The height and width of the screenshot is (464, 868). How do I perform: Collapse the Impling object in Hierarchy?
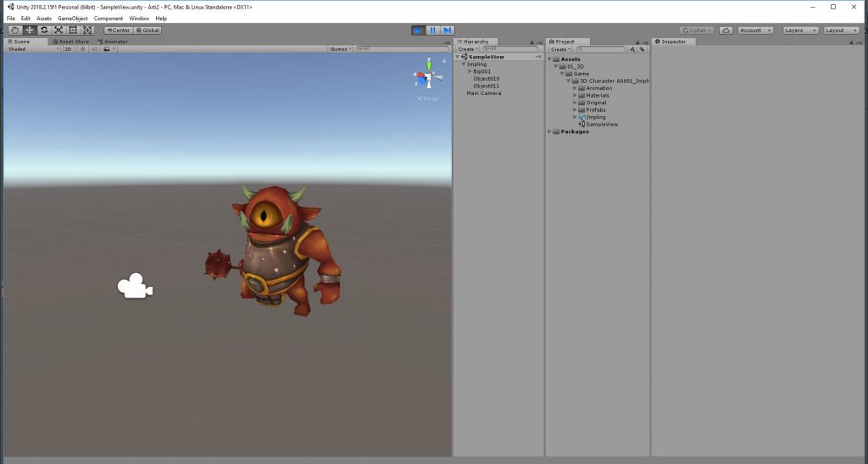[x=464, y=64]
